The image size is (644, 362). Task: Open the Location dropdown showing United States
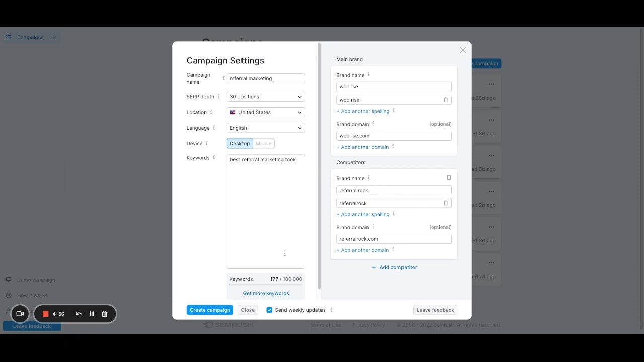coord(266,112)
